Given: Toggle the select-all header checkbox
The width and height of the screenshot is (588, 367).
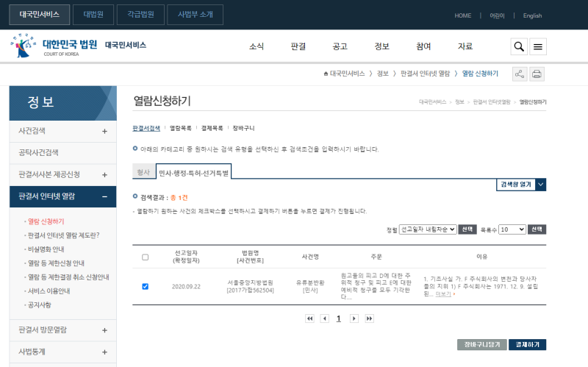Looking at the screenshot, I should (x=145, y=257).
